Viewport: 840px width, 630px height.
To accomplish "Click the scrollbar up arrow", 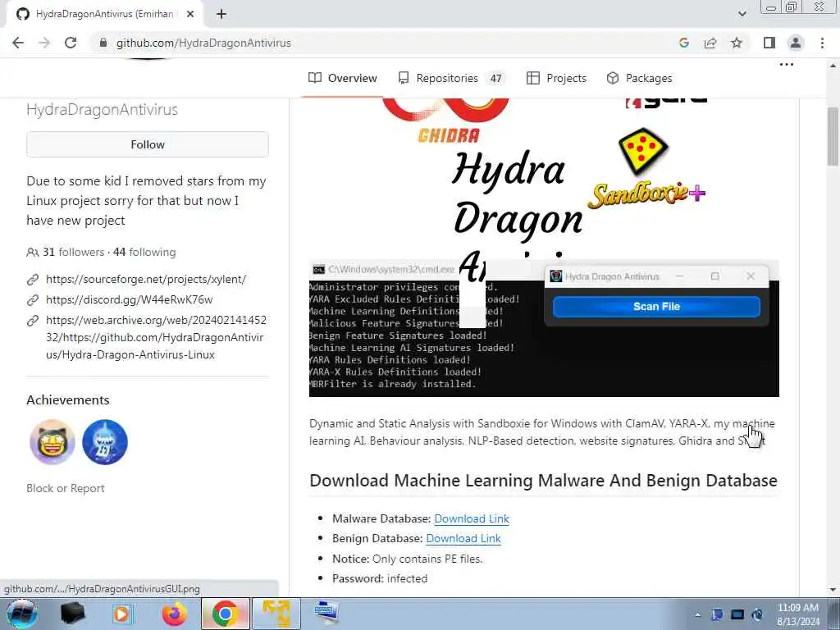I will tap(833, 66).
